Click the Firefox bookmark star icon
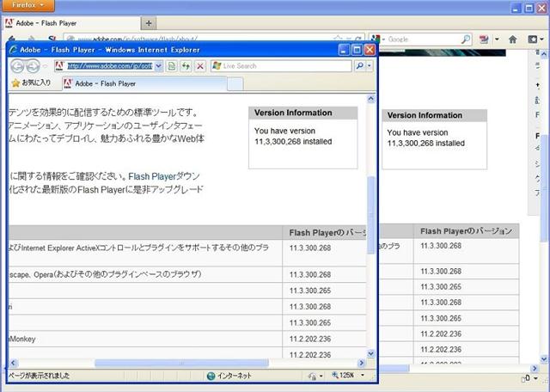 (338, 39)
